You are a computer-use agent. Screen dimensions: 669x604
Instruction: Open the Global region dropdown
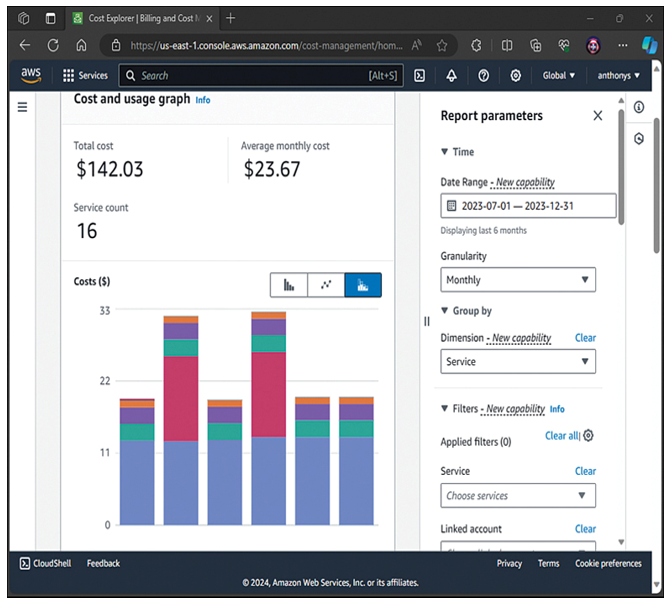[558, 76]
